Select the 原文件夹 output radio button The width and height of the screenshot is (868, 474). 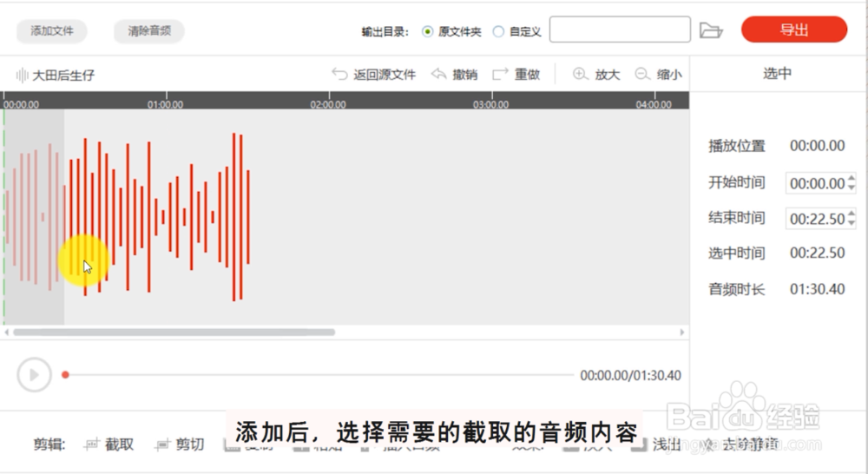click(x=427, y=31)
